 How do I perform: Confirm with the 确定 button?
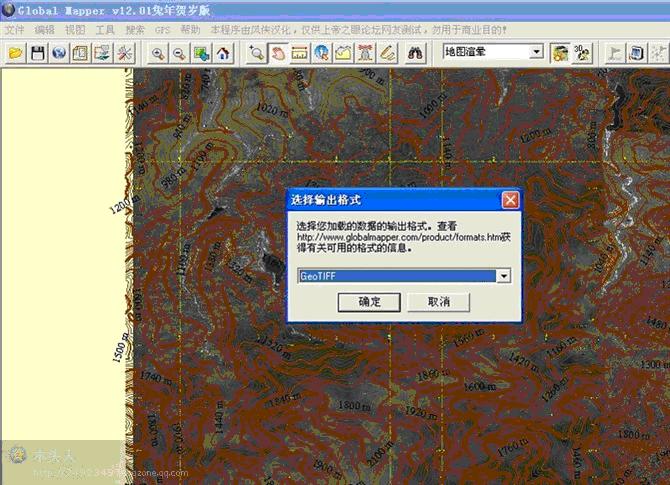[x=369, y=302]
